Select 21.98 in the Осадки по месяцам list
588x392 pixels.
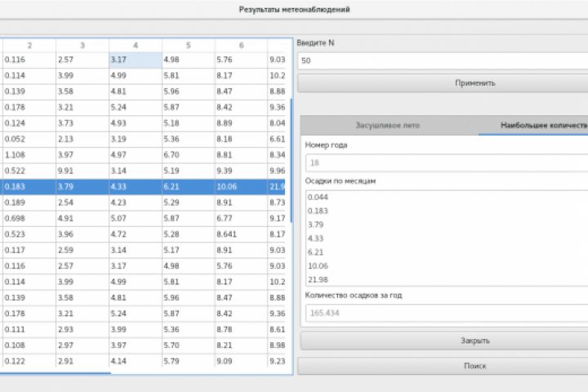coord(447,280)
